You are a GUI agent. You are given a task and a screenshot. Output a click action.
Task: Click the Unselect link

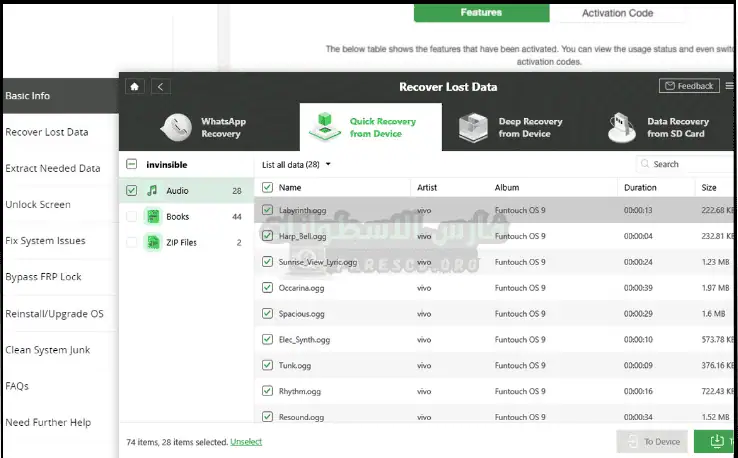click(x=246, y=441)
